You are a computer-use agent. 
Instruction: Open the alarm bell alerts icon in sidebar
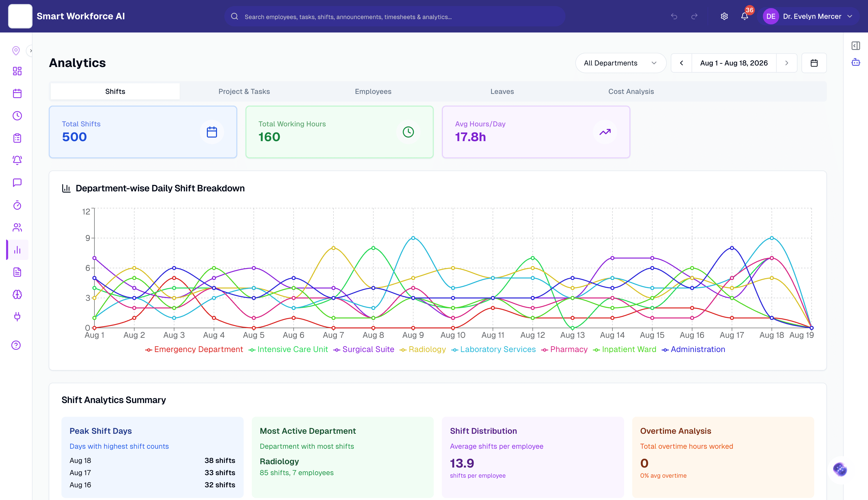tap(17, 160)
